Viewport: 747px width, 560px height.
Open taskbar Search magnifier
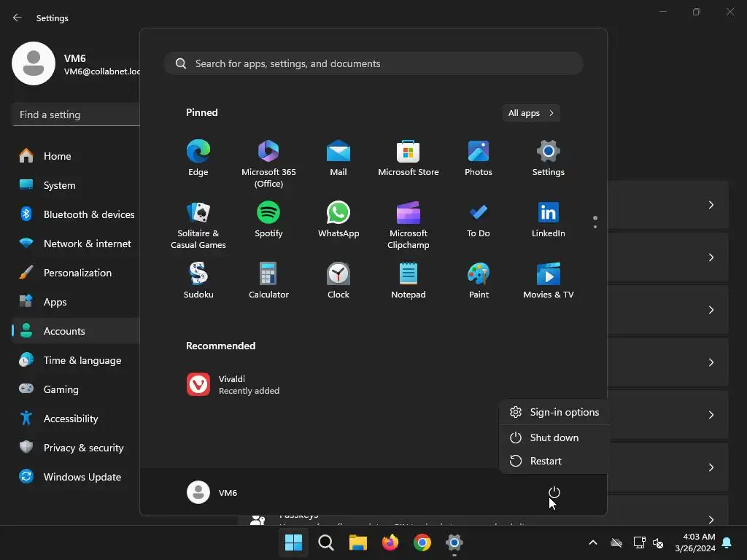coord(326,542)
